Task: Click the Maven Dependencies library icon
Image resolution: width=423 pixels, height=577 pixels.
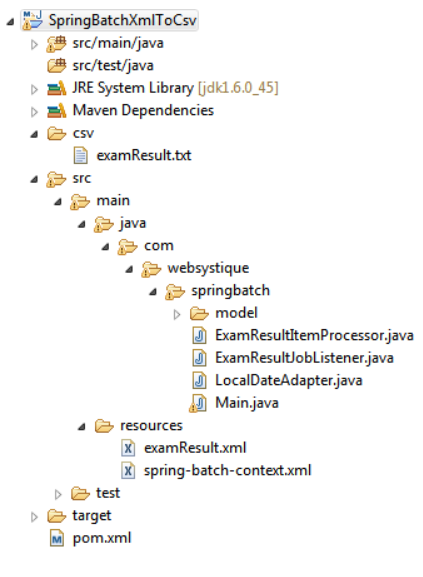Action: [56, 111]
